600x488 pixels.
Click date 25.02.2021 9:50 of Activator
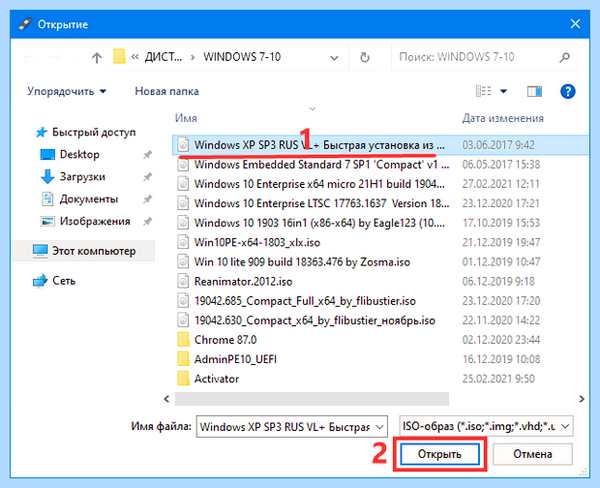tap(498, 379)
